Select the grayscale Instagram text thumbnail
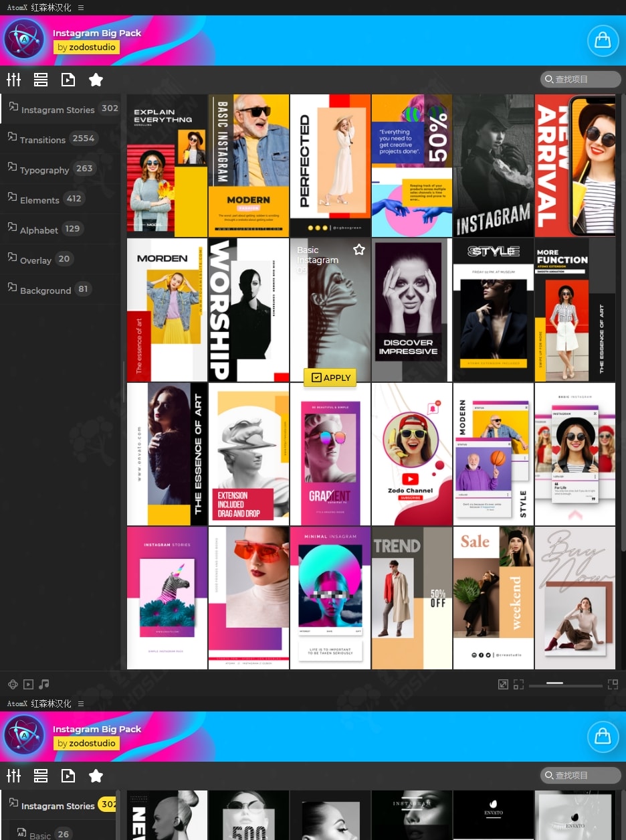626x840 pixels. 494,165
